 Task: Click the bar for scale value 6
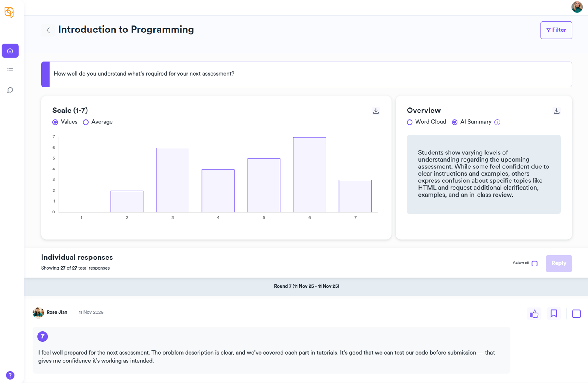click(309, 175)
